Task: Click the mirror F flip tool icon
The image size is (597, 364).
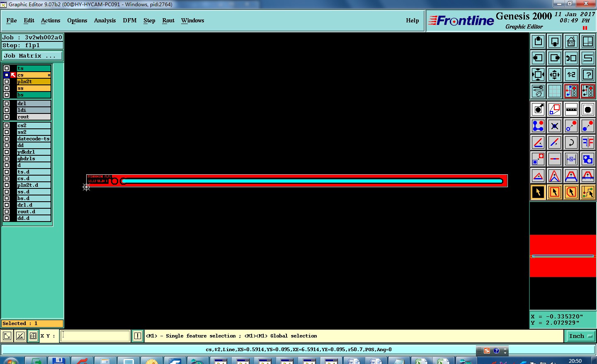Action: click(588, 142)
